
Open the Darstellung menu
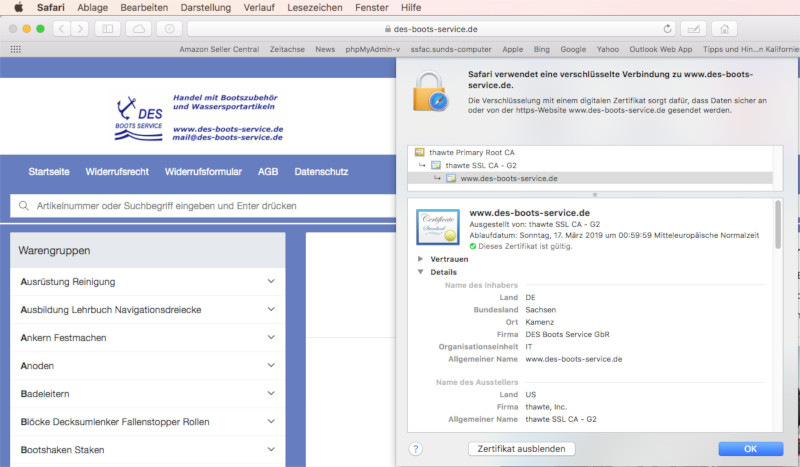pyautogui.click(x=206, y=7)
